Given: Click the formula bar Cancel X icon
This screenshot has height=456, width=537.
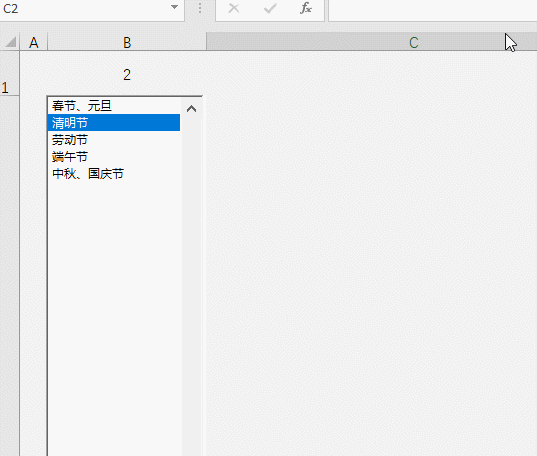Looking at the screenshot, I should pyautogui.click(x=234, y=8).
